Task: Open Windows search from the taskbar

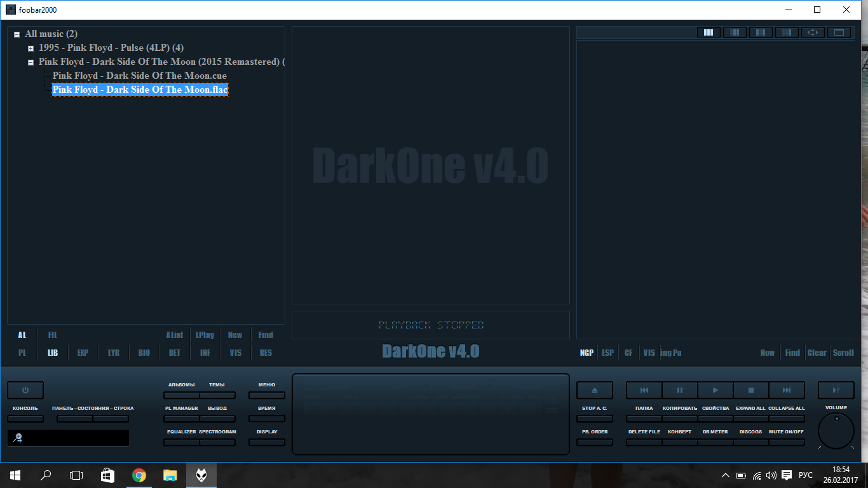Action: pyautogui.click(x=46, y=475)
